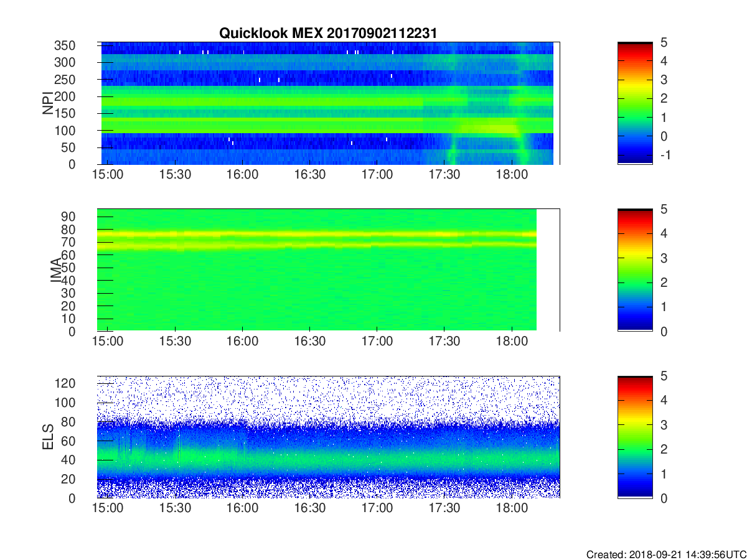The image size is (747, 560).
Task: Click the bright yellow band near 75 in IMA plot
Action: 317,235
